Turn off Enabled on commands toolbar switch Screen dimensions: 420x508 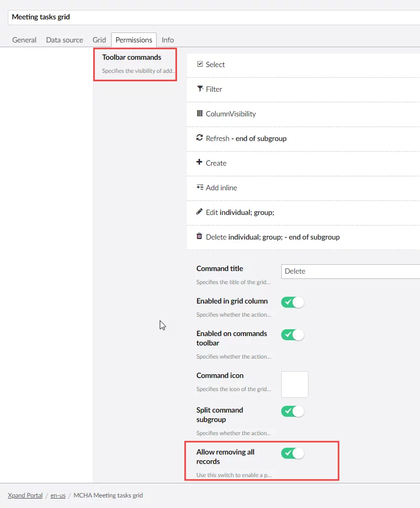[x=293, y=334]
